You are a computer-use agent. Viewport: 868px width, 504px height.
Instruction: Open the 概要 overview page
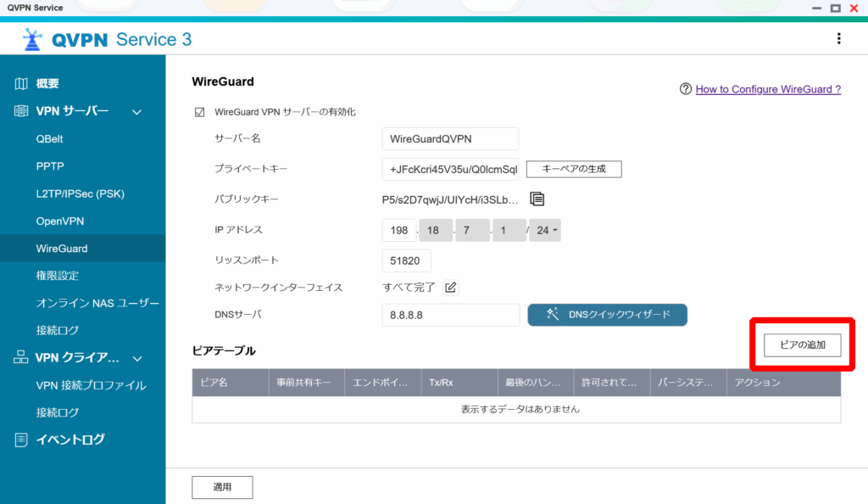tap(47, 84)
